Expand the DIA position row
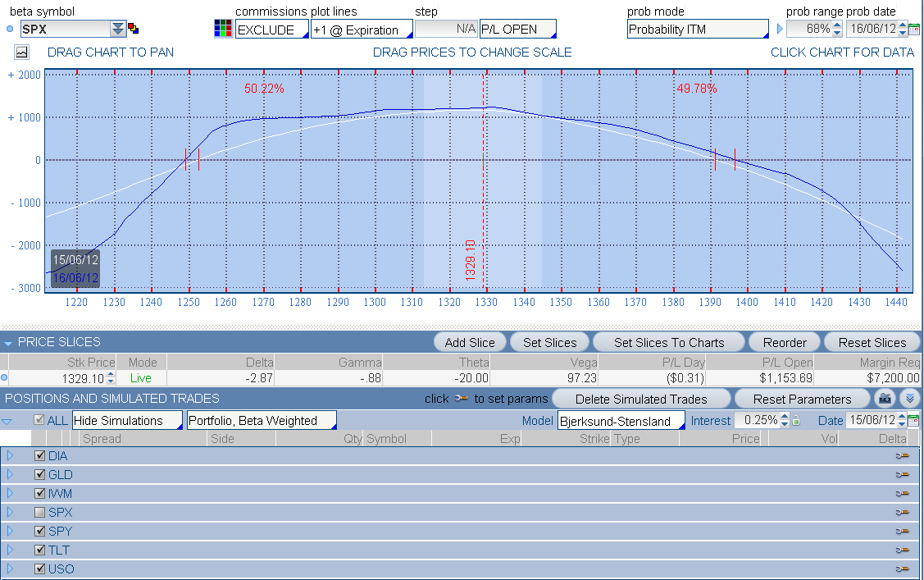Screen dimensions: 924x580 tap(10, 455)
